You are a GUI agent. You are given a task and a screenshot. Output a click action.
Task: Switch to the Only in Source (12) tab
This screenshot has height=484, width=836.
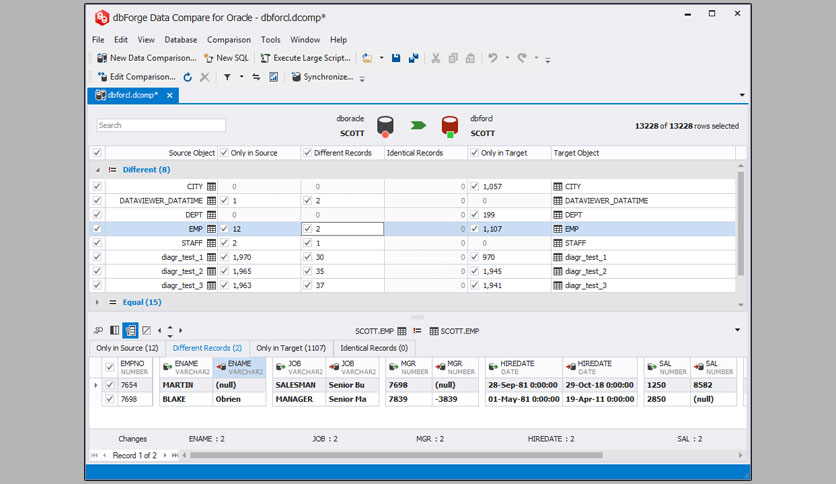[127, 348]
